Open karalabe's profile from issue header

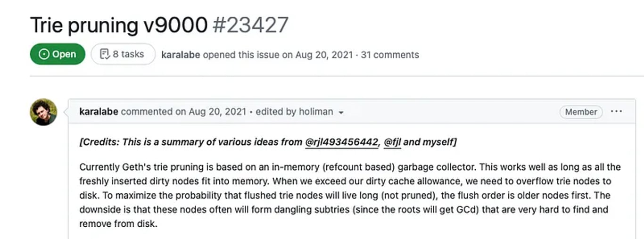point(181,55)
